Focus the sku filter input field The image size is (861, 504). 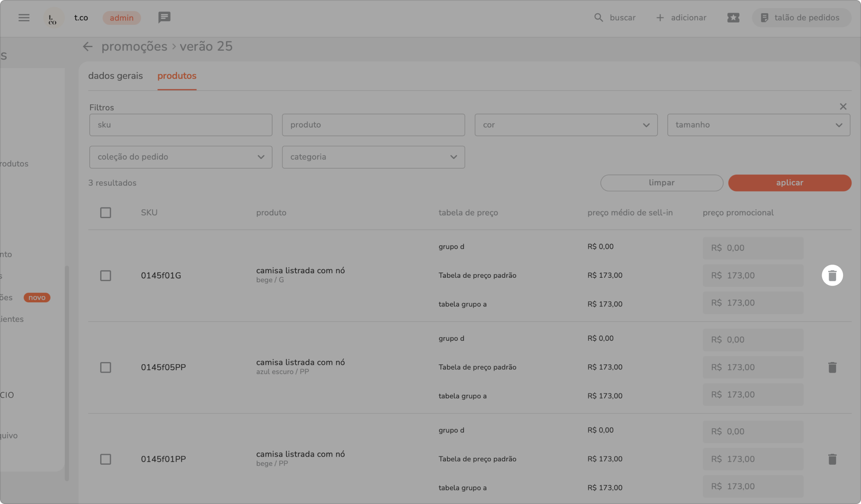180,125
